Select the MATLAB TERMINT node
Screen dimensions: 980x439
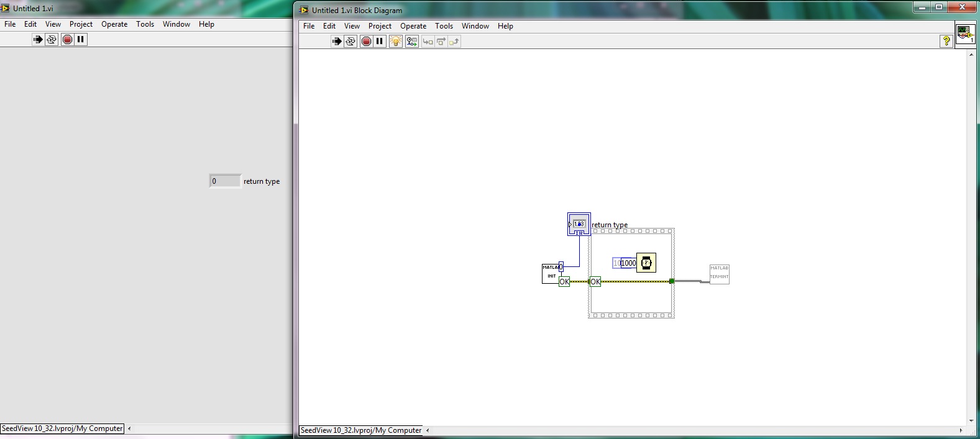[x=720, y=274]
